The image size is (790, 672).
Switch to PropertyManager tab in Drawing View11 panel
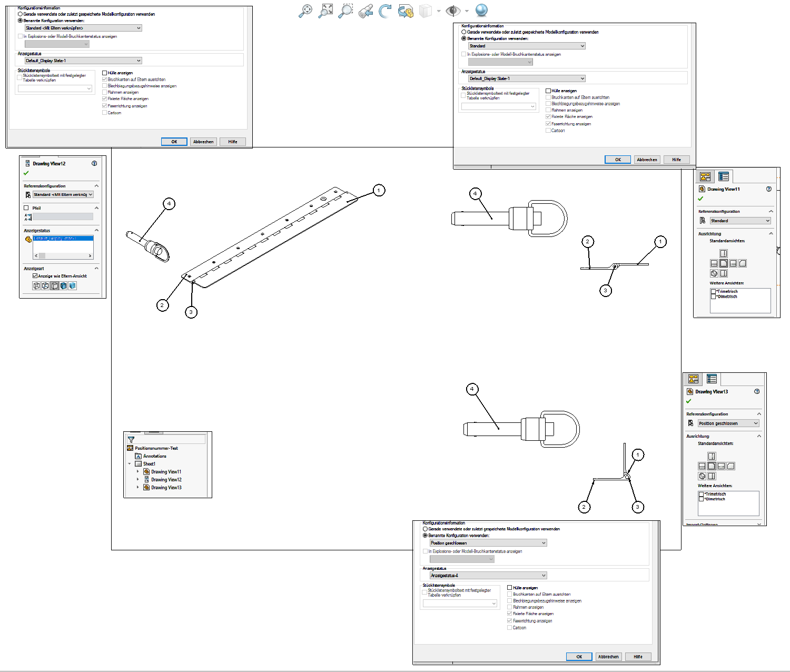click(724, 176)
